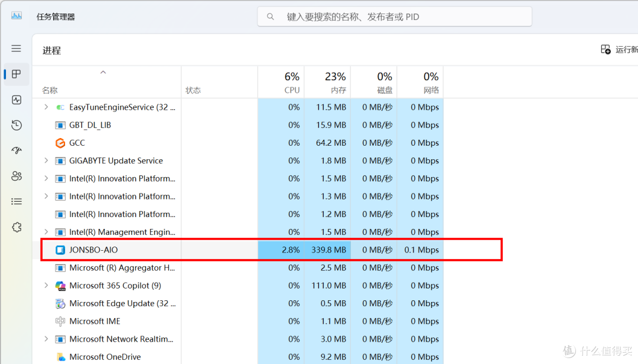Sort by the 状态 (Status) column header
The image size is (638, 364).
219,82
